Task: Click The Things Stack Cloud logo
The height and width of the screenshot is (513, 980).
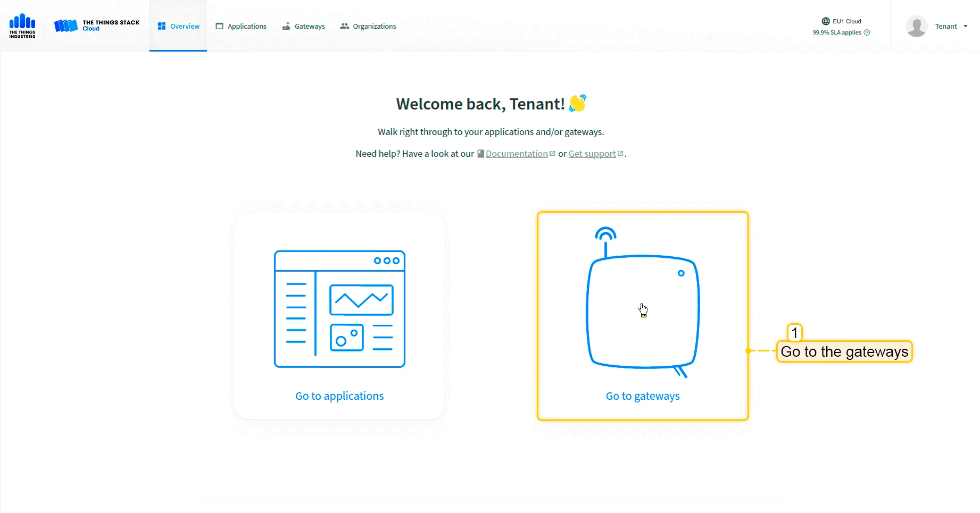Action: (97, 26)
